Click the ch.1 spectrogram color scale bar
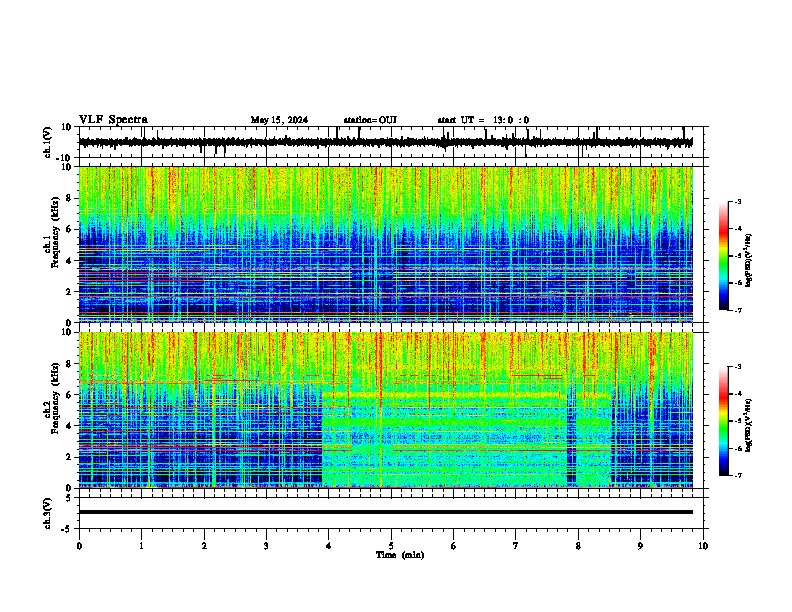The height and width of the screenshot is (612, 792). 724,256
